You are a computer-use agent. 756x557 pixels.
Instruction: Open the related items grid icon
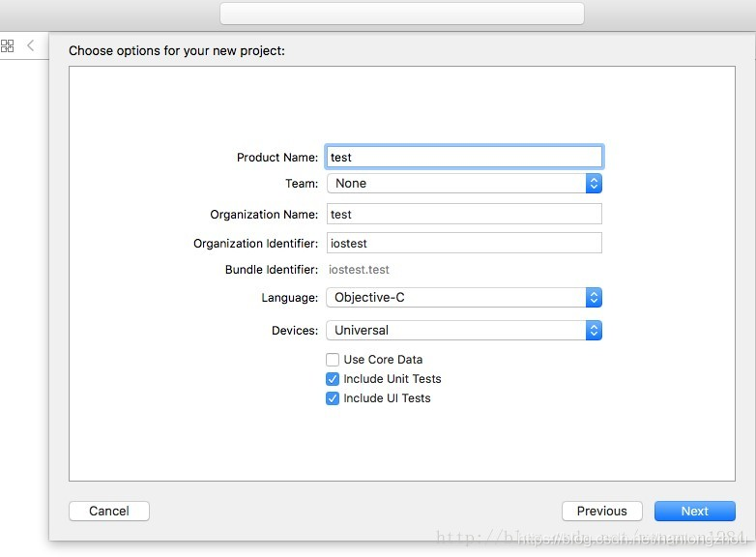7,45
